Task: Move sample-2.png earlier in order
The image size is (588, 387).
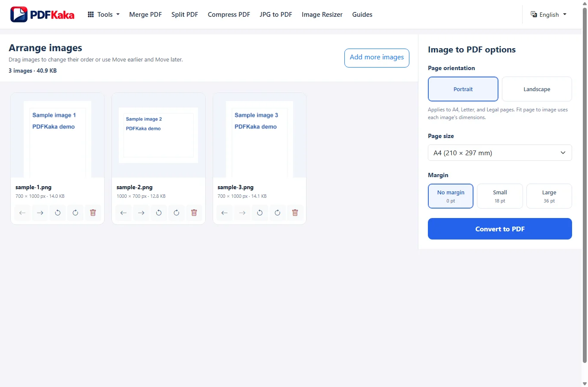Action: [x=124, y=213]
